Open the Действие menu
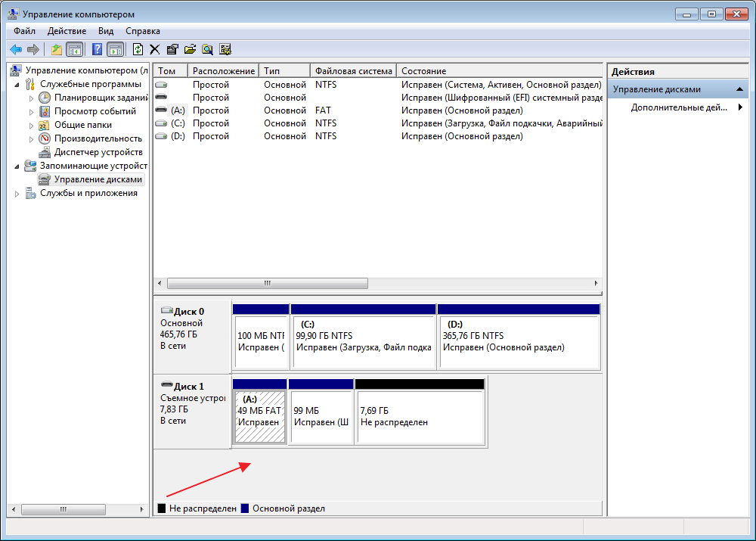756x541 pixels. click(67, 31)
